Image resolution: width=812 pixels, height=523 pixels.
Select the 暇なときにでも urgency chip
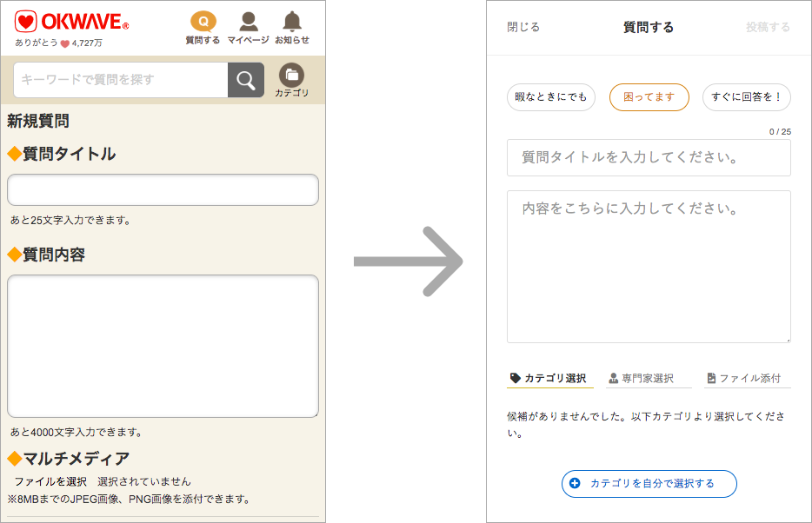(x=549, y=97)
